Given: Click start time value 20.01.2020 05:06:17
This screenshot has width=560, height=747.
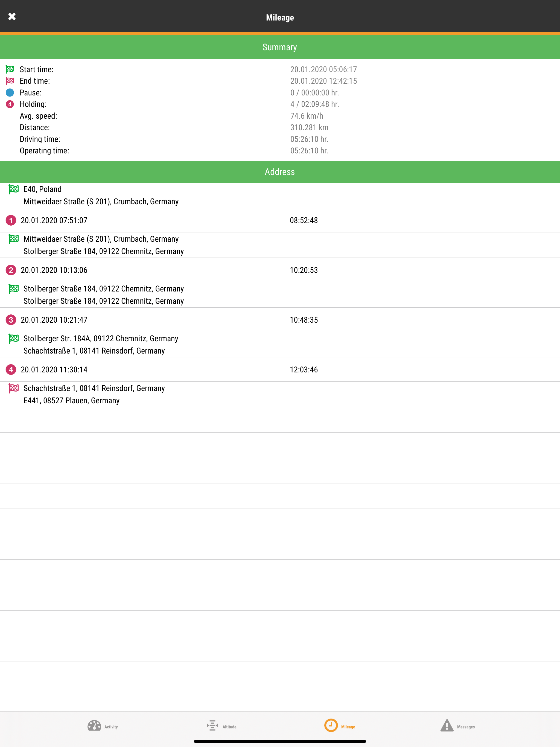Looking at the screenshot, I should [x=323, y=69].
